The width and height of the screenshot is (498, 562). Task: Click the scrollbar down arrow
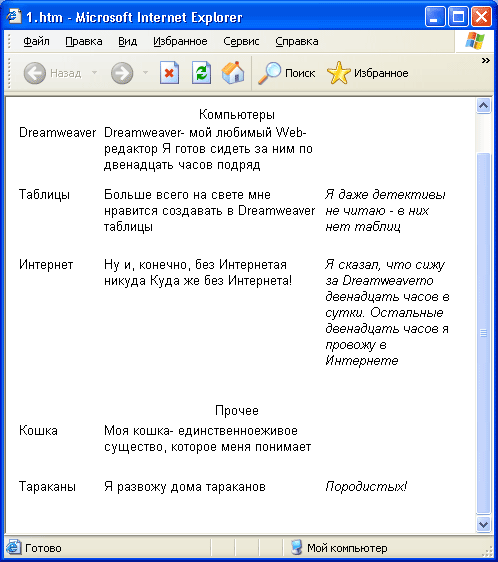[x=483, y=524]
